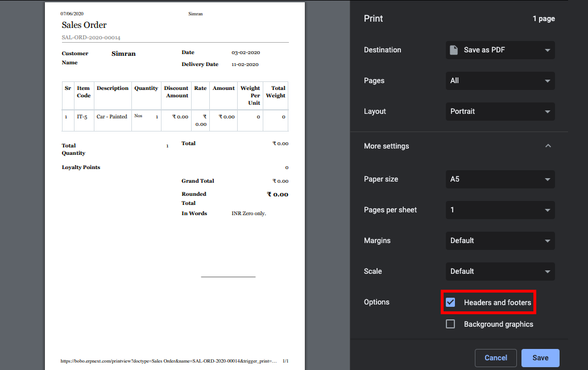Click the delivery date 11-02-2020
Viewport: 588px width, 370px height.
(x=245, y=64)
